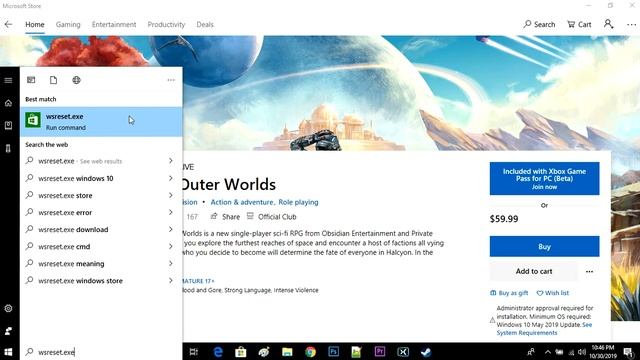The image size is (640, 360).
Task: Open Photoshop from the taskbar
Action: 333,352
